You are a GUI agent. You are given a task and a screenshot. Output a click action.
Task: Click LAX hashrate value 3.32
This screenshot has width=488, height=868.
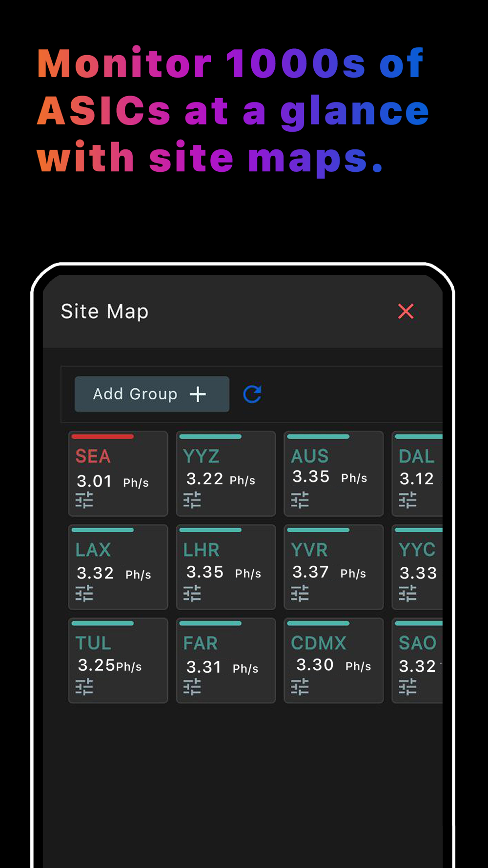(x=95, y=573)
